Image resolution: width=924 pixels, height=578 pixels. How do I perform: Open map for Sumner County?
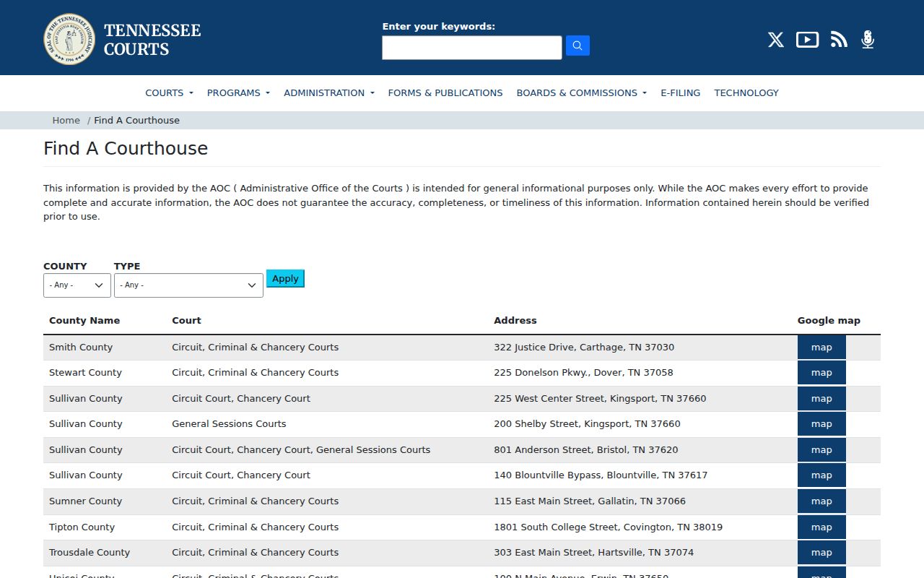point(821,501)
